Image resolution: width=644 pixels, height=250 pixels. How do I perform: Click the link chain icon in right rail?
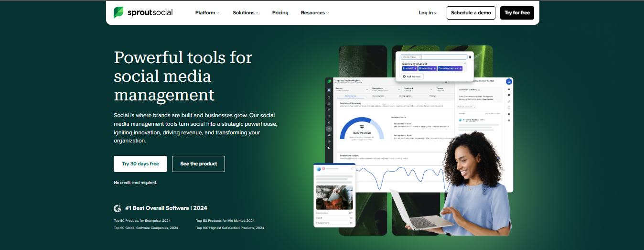(x=509, y=102)
